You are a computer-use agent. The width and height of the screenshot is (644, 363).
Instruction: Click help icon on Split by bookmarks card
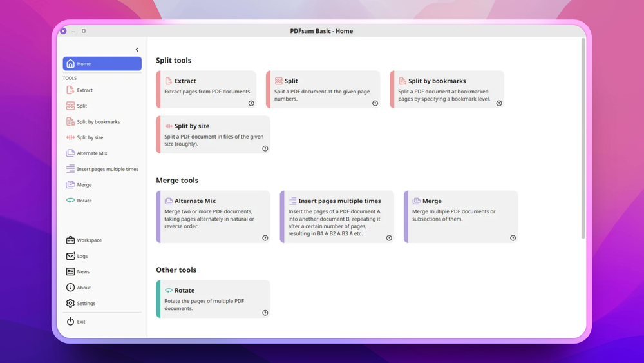(499, 103)
